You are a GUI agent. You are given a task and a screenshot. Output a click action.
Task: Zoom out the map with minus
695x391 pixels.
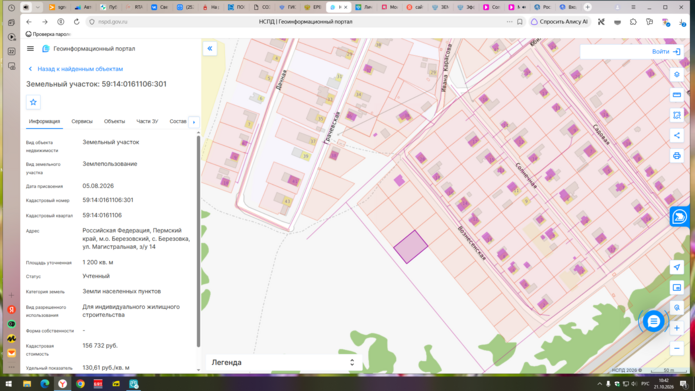pyautogui.click(x=676, y=348)
